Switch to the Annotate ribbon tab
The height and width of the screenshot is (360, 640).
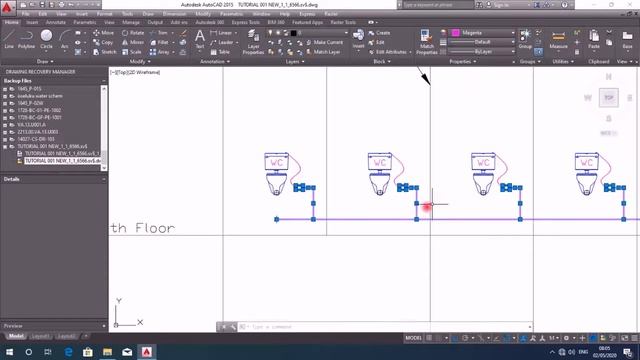coord(56,22)
